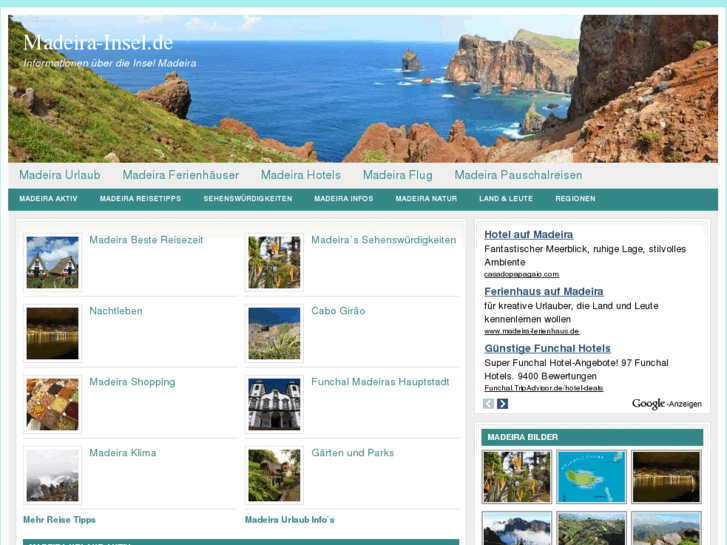Open Günstige Funchal Hotels ad
The height and width of the screenshot is (545, 727).
click(x=548, y=349)
